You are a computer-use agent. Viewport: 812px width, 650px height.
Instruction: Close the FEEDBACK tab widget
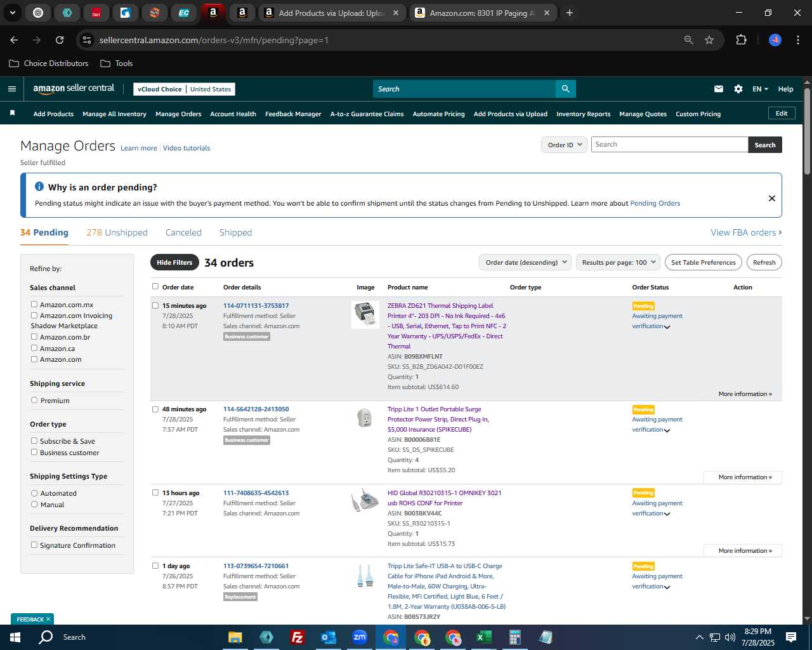coord(48,619)
